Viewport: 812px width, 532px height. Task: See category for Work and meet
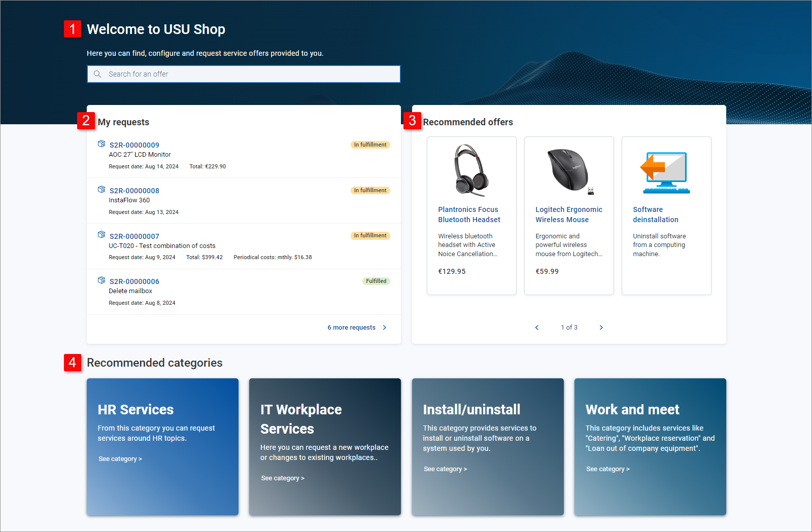coord(607,469)
